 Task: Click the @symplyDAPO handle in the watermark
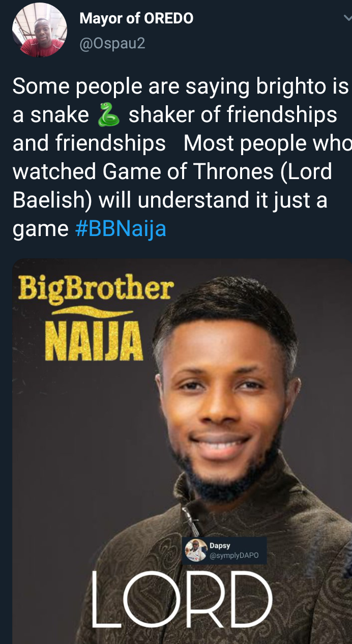click(234, 555)
